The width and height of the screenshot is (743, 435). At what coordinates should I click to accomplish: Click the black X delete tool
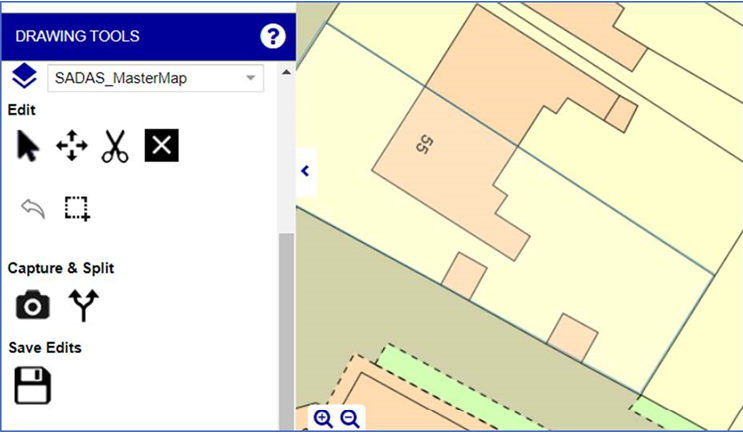tap(162, 145)
